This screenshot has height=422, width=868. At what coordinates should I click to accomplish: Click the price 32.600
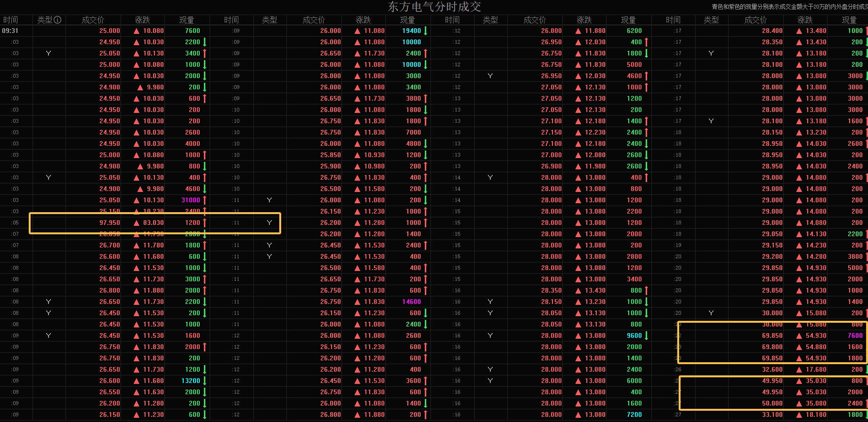tap(772, 369)
